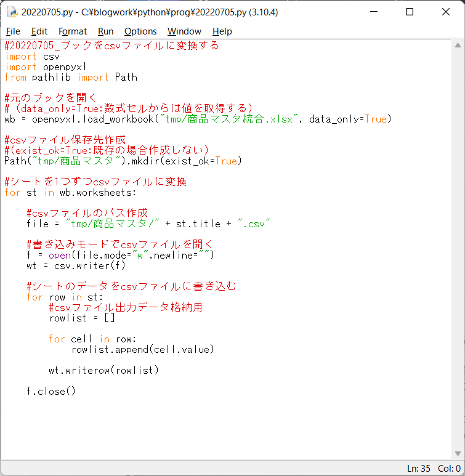Screen dimensions: 465x476
Task: Click the '#書き込みモードでcsv' comment line
Action: pos(119,244)
